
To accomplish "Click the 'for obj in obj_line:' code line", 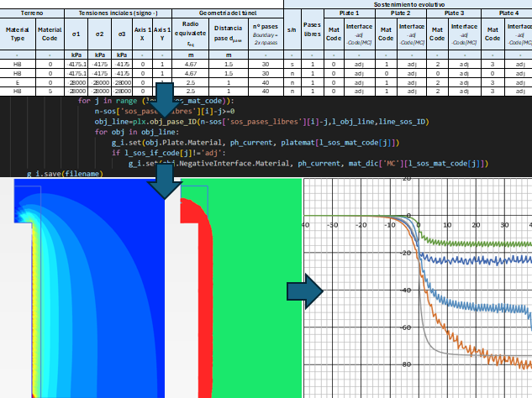I will coord(134,132).
